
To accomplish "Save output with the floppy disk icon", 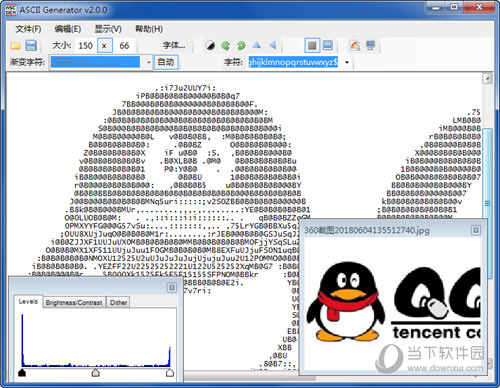I will click(x=31, y=46).
